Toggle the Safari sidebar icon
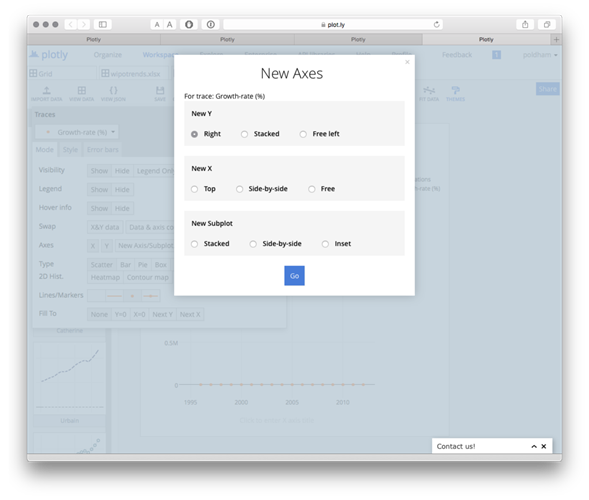Image resolution: width=589 pixels, height=500 pixels. tap(103, 24)
